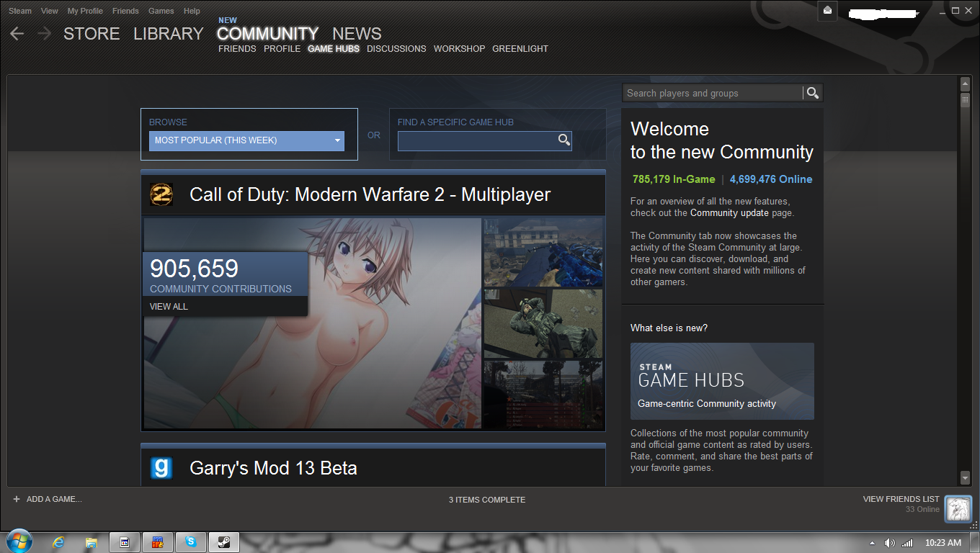
Task: Open the inbox envelope notification icon
Action: (x=827, y=11)
